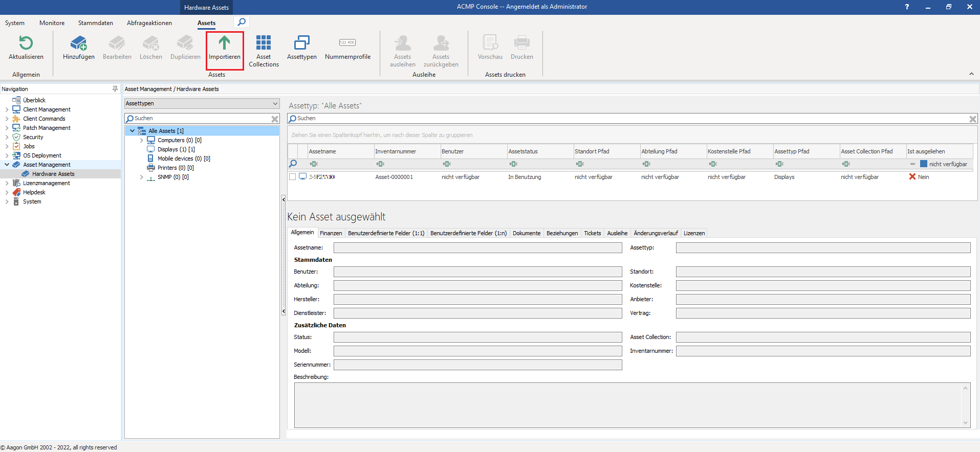Switch to the Finanzen tab
This screenshot has width=980, height=452.
point(331,233)
